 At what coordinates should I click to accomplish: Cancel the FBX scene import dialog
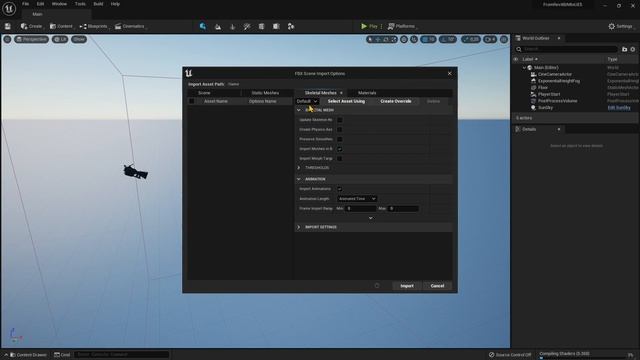[437, 286]
